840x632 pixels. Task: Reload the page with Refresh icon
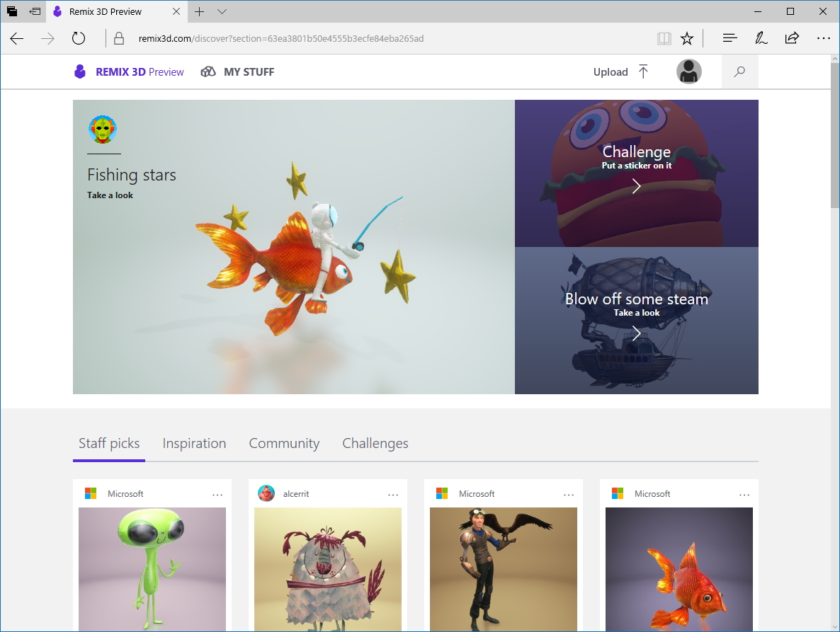click(79, 38)
